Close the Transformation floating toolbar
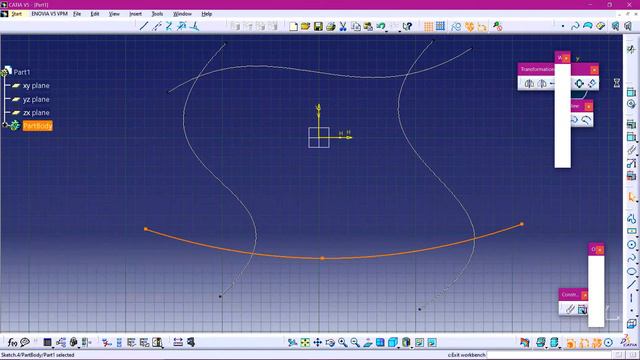640x360 pixels. [594, 70]
